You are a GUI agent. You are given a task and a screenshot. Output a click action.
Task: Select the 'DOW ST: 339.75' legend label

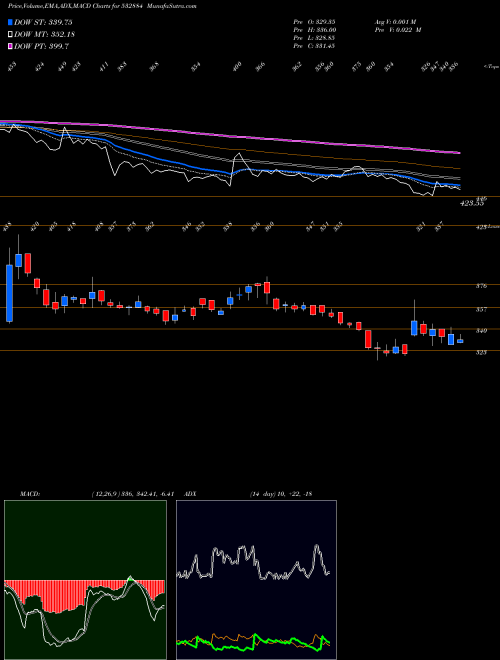pyautogui.click(x=41, y=22)
